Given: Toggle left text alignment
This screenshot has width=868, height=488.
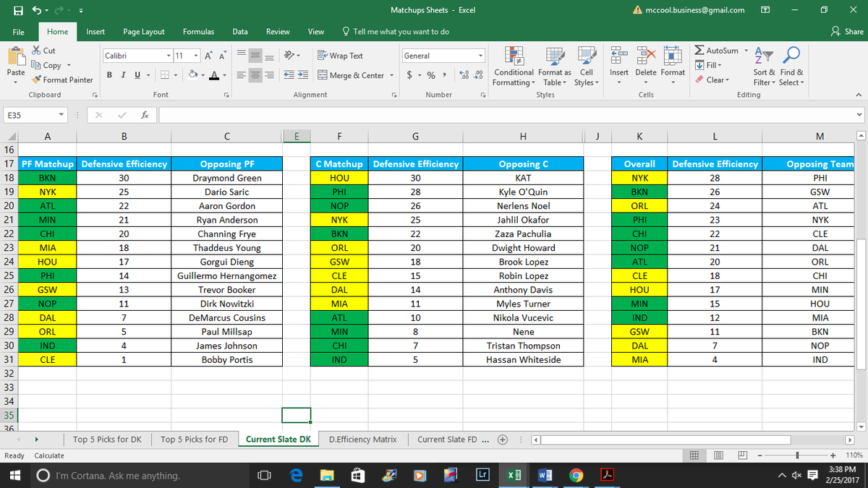Looking at the screenshot, I should click(242, 75).
